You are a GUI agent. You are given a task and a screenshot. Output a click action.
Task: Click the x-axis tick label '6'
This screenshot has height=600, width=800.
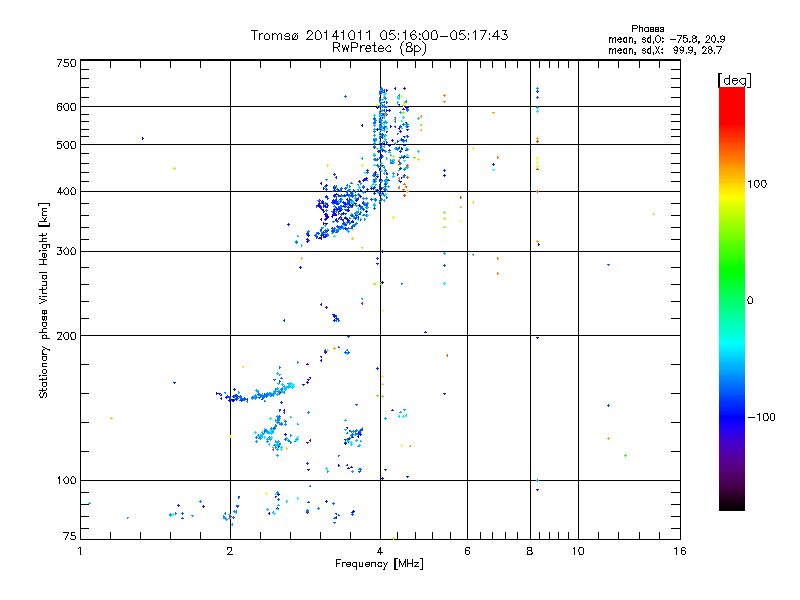(467, 551)
